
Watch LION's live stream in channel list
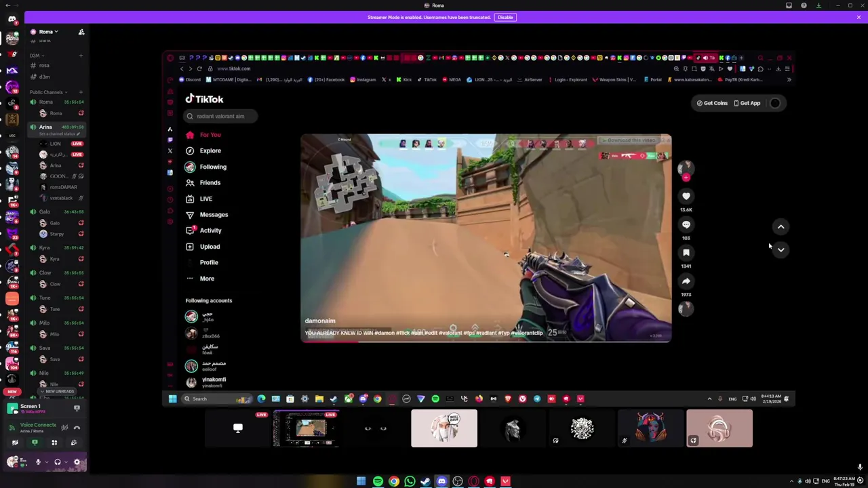point(77,144)
